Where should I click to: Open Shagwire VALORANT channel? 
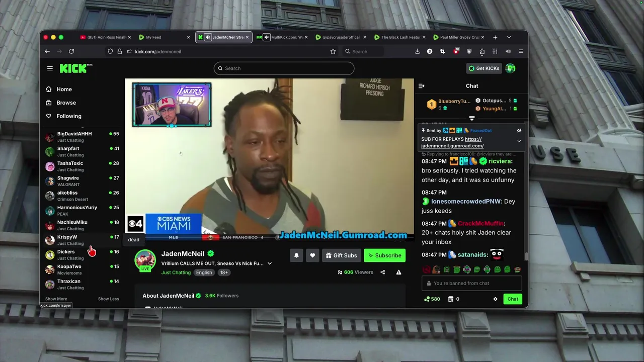pos(82,181)
